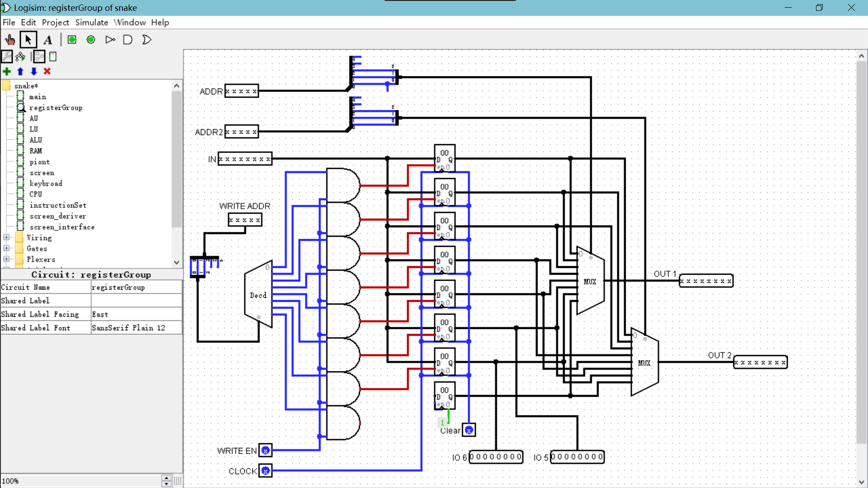Image resolution: width=868 pixels, height=488 pixels.
Task: Select the OUT 1 output pin
Action: tap(706, 281)
